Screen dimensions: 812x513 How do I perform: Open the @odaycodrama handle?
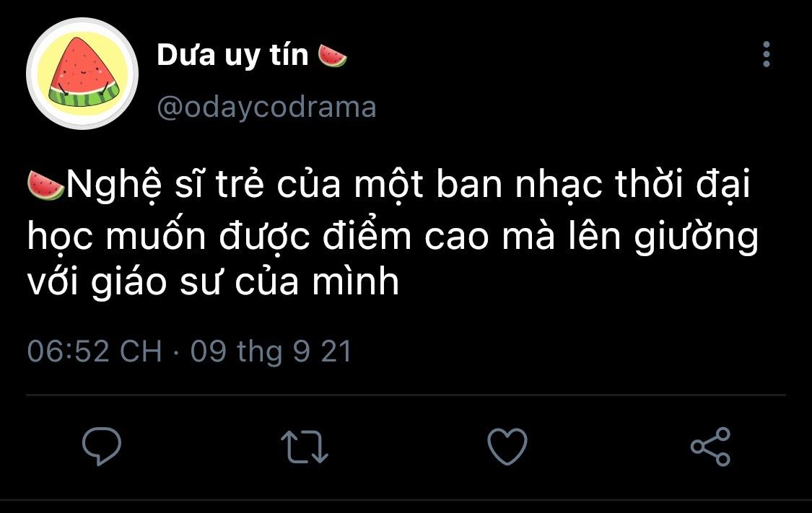coord(266,108)
